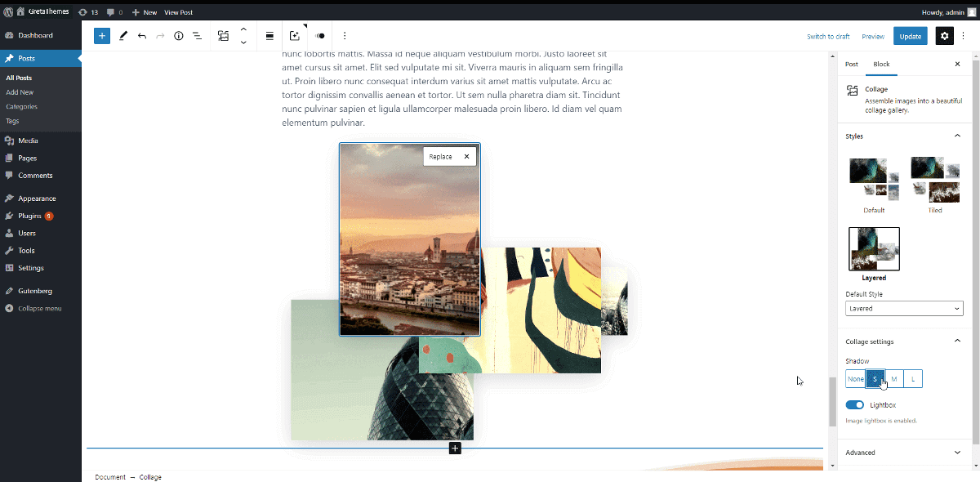Image resolution: width=980 pixels, height=482 pixels.
Task: Open Add New post submenu
Action: (x=20, y=92)
